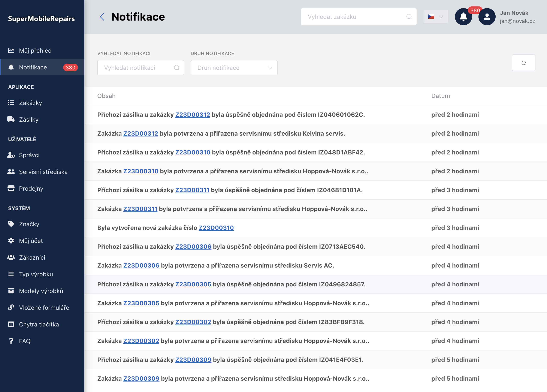
Task: Click the refresh button with circular arrows
Action: point(523,63)
